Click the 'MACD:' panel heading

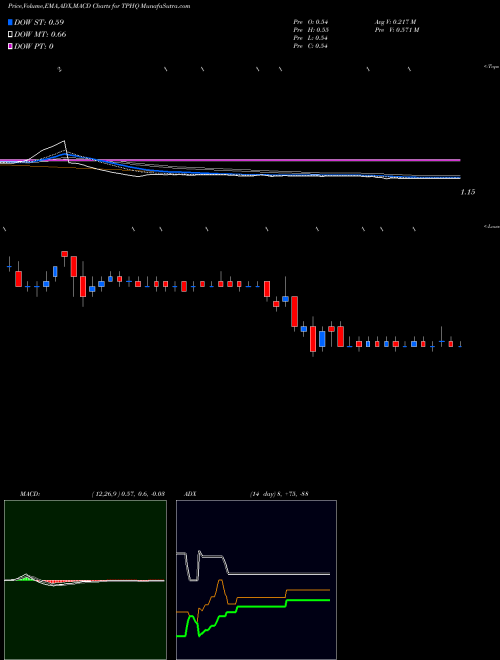30,493
